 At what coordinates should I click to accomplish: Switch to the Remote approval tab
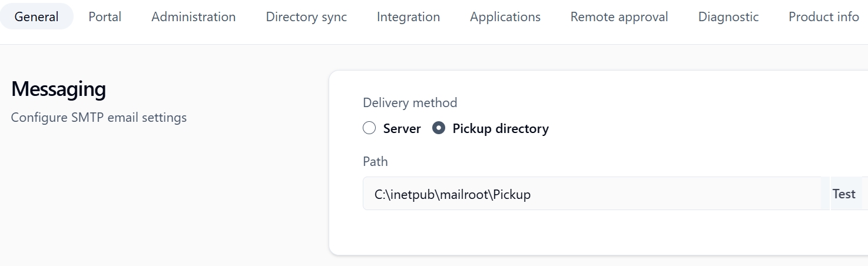point(619,16)
